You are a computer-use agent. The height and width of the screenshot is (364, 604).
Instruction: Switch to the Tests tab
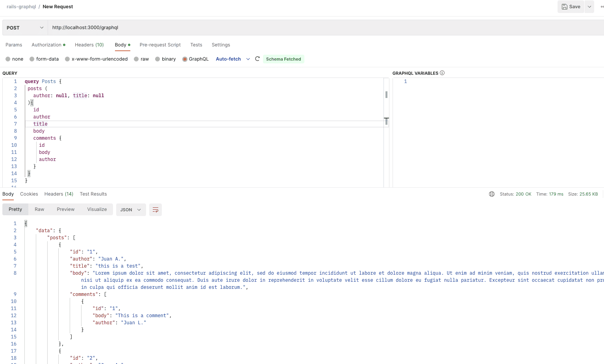tap(196, 45)
